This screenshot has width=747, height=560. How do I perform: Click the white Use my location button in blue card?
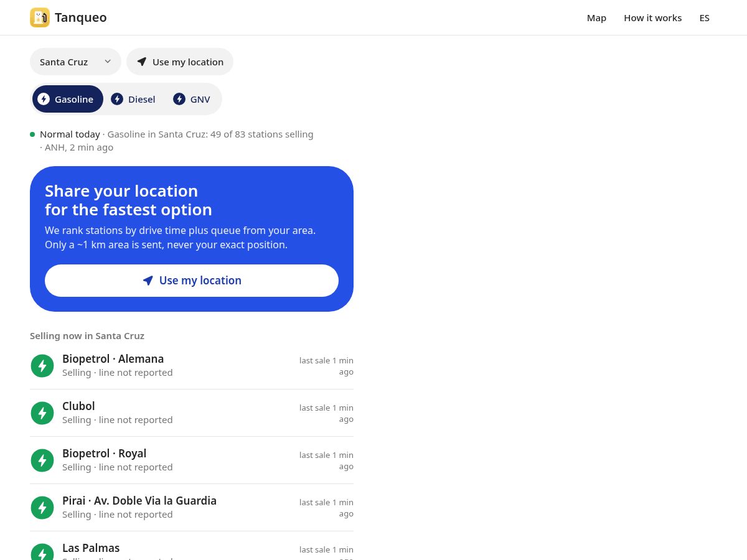click(192, 281)
